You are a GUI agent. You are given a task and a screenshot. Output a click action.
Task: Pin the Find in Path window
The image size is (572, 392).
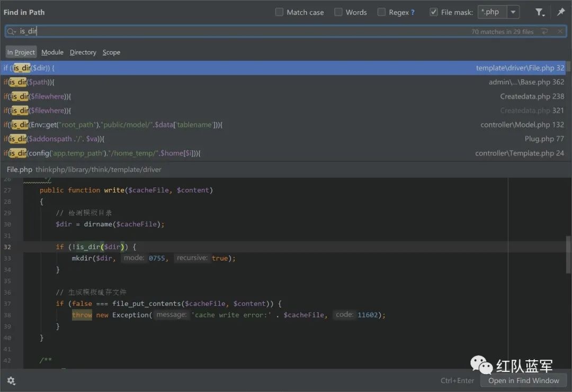561,12
